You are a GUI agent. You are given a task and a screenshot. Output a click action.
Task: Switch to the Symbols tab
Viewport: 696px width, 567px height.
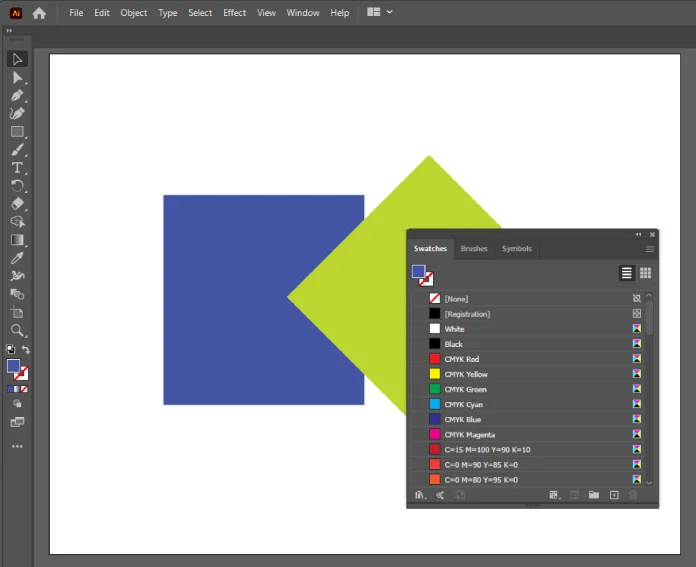coord(517,249)
